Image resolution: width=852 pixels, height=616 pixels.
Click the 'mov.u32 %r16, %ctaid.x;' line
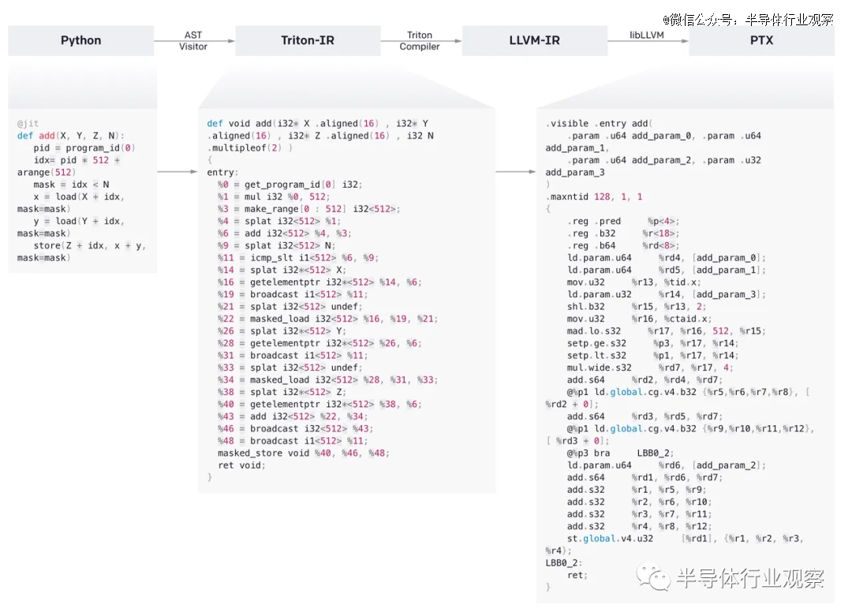pos(640,319)
